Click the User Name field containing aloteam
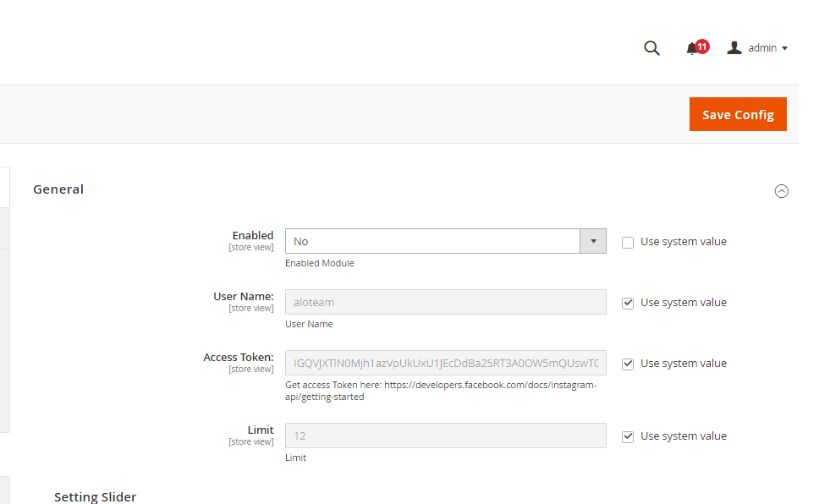The height and width of the screenshot is (504, 819). (x=445, y=302)
